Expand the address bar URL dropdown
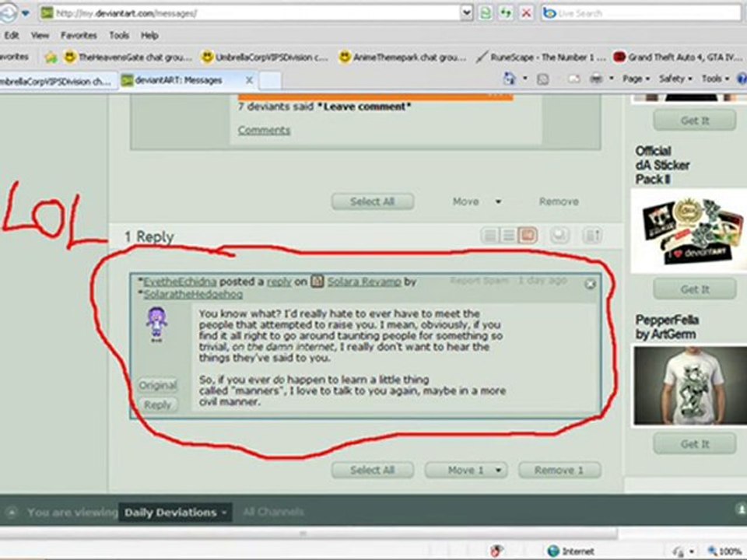747x560 pixels. (x=467, y=13)
